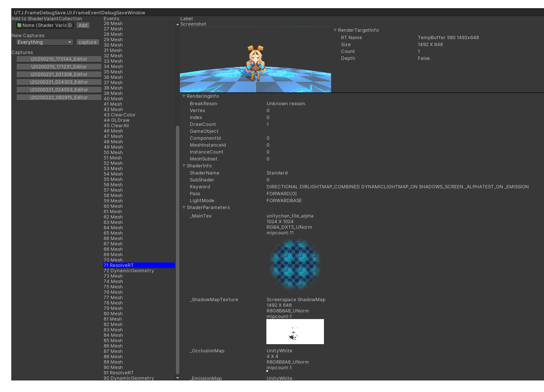Open the Everything capture type dropdown
The height and width of the screenshot is (392, 544).
click(x=45, y=42)
